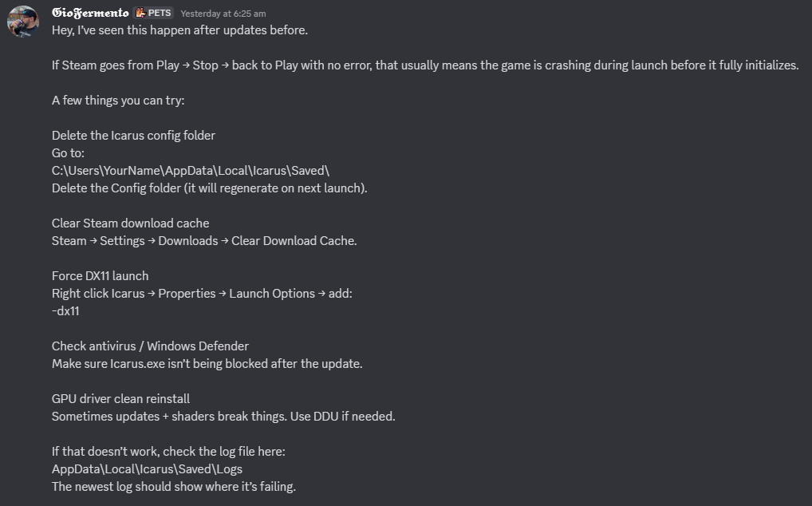Click the AppData Logs folder path line
Viewport: 812px width, 506px height.
coord(147,469)
